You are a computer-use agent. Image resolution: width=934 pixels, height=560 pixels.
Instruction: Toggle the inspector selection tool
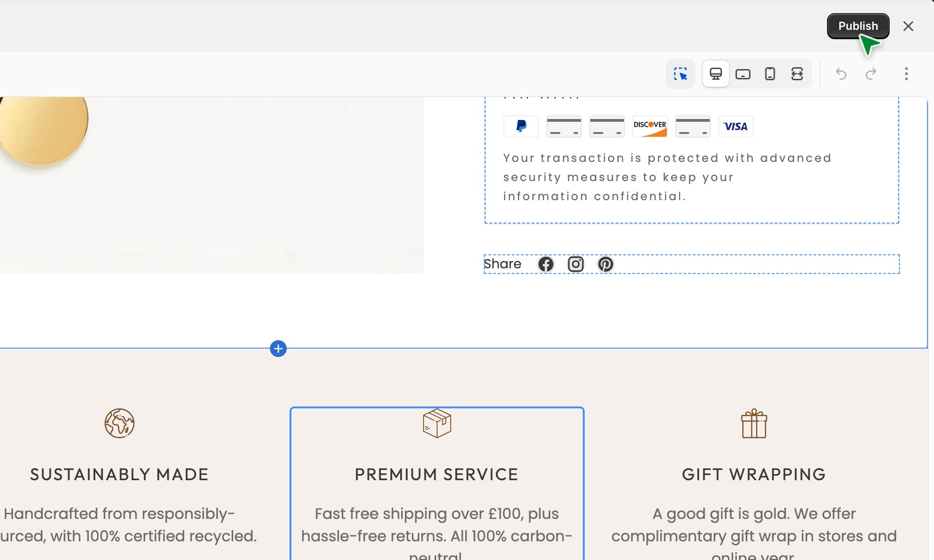click(x=680, y=74)
